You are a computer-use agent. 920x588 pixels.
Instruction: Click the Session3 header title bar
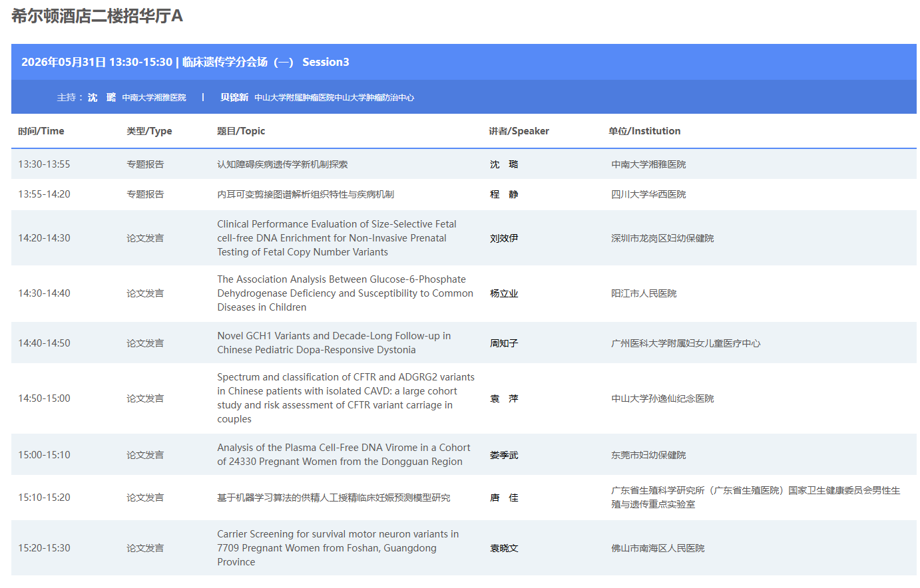coord(463,62)
